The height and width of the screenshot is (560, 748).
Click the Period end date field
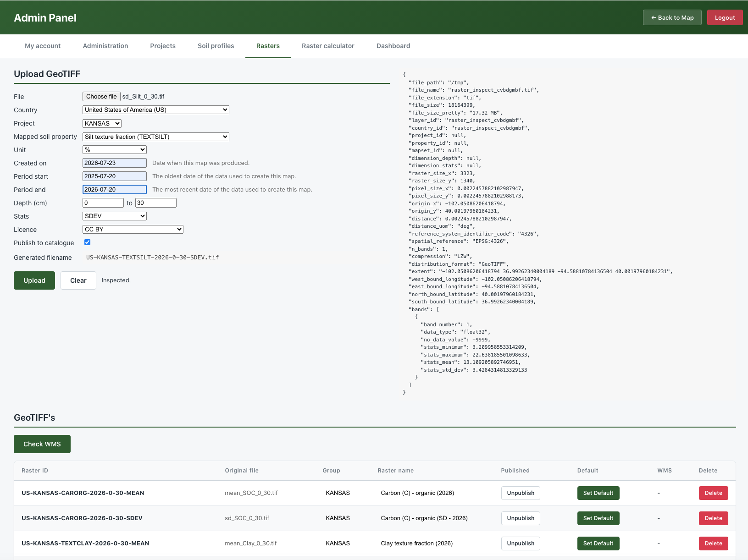coord(115,190)
